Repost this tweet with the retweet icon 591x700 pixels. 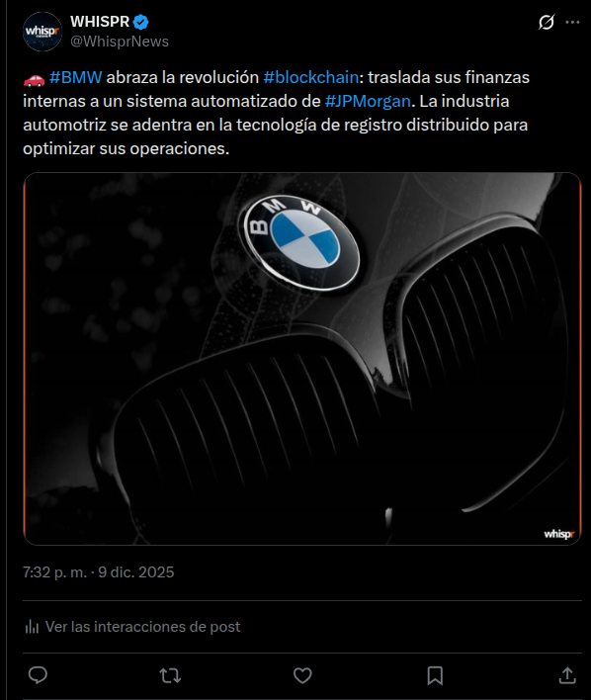[x=170, y=675]
